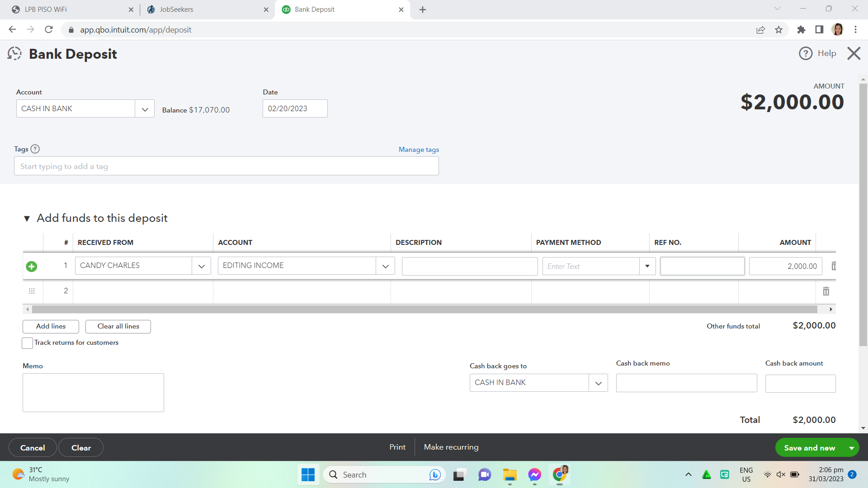This screenshot has height=488, width=868.
Task: Open the Payment Method dropdown arrow
Action: [647, 266]
